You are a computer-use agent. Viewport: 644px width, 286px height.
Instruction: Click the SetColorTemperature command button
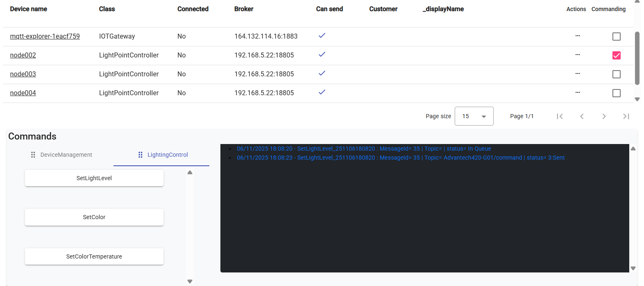94,256
